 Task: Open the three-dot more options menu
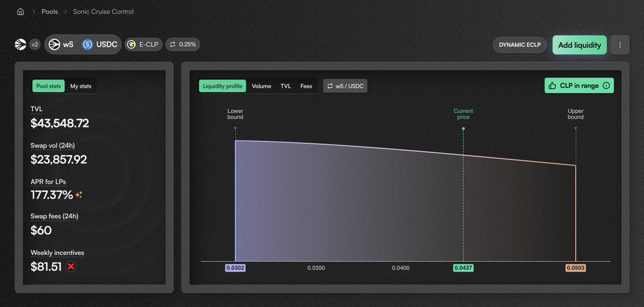pyautogui.click(x=620, y=45)
